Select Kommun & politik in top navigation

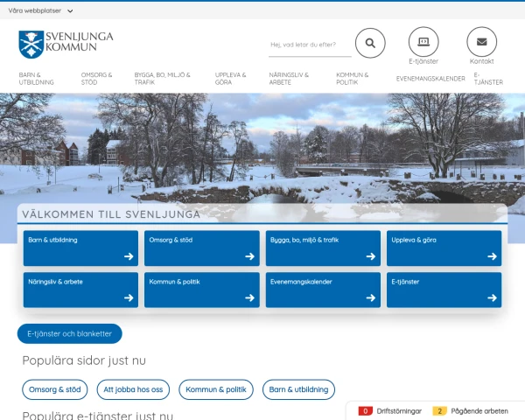coord(352,79)
